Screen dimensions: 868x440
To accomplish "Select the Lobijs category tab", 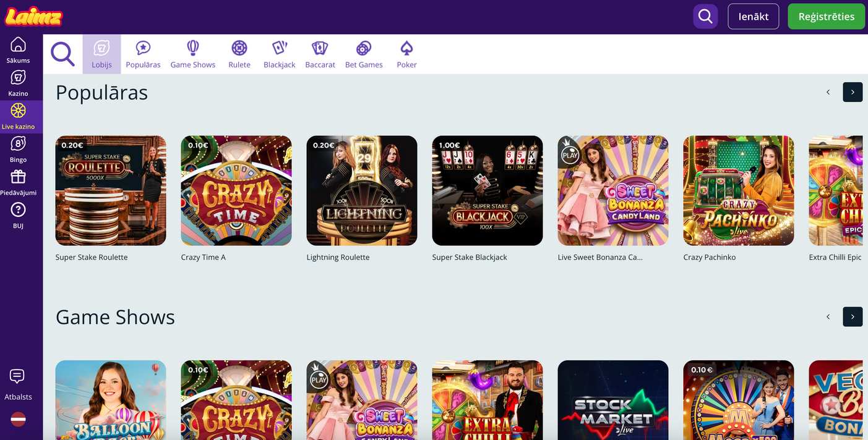I will pos(101,54).
